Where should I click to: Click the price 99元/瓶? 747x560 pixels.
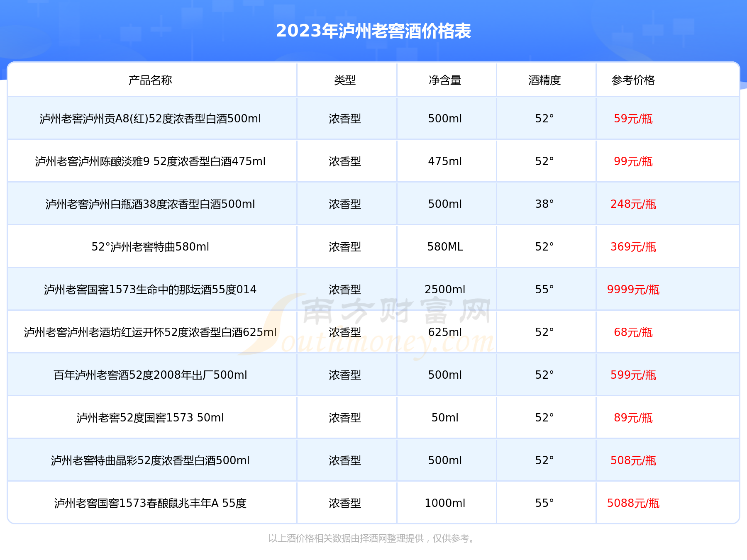pos(633,161)
